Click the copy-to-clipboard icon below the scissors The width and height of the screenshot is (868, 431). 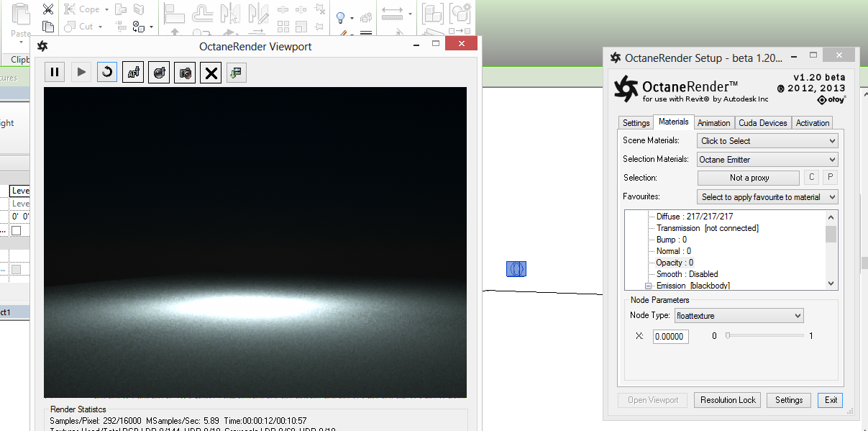(47, 27)
